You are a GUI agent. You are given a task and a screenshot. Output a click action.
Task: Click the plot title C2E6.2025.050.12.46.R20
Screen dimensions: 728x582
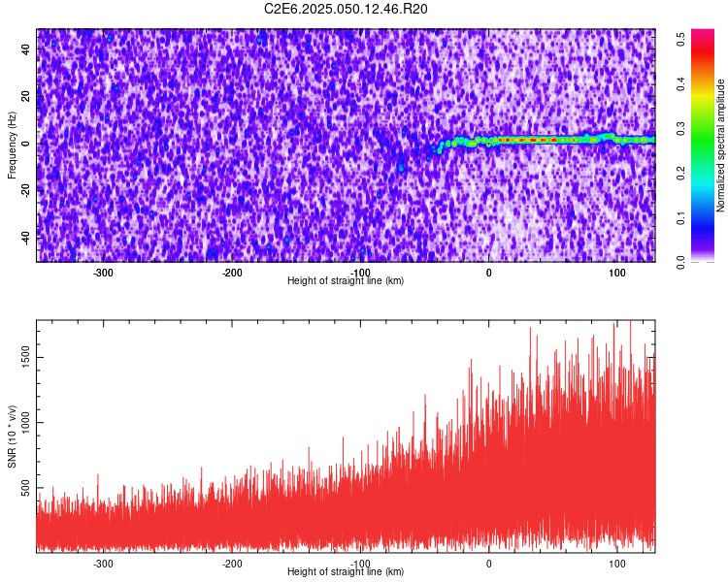pos(346,9)
